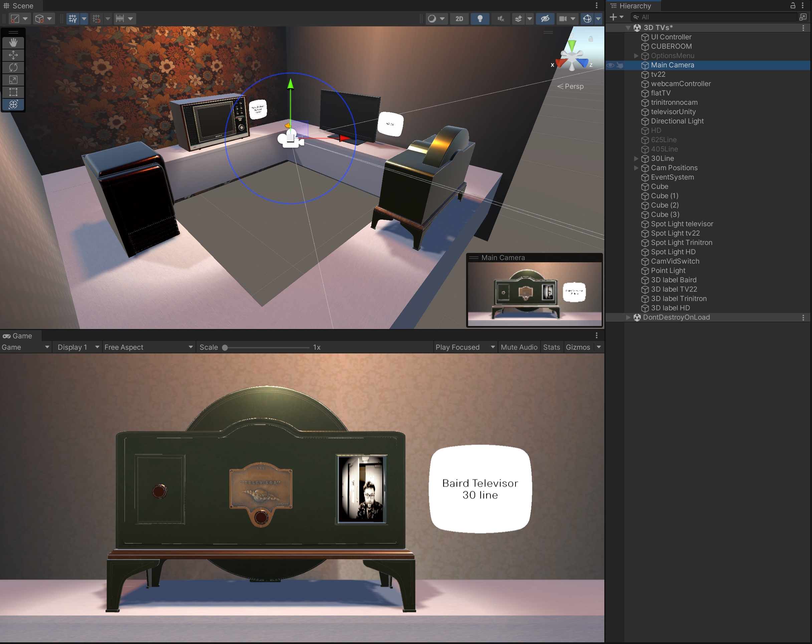Select tv22 in the Hierarchy
The image size is (812, 644).
(658, 74)
